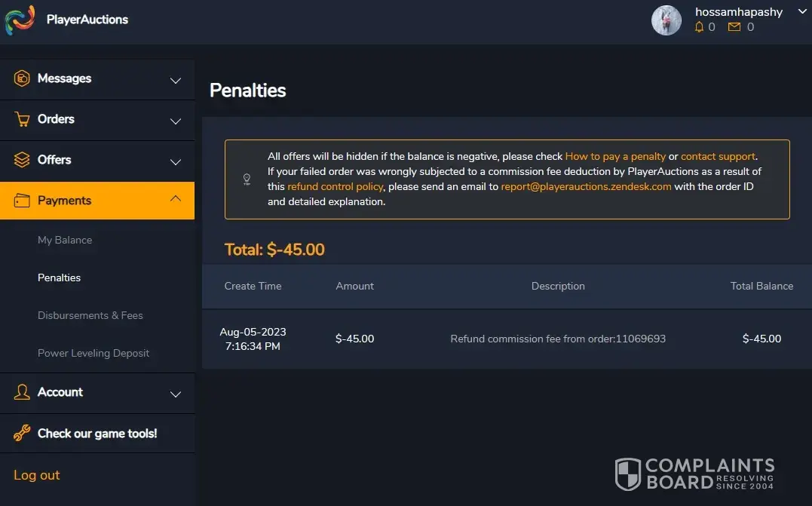Viewport: 812px width, 506px height.
Task: Expand the Messages menu chevron
Action: coord(176,81)
